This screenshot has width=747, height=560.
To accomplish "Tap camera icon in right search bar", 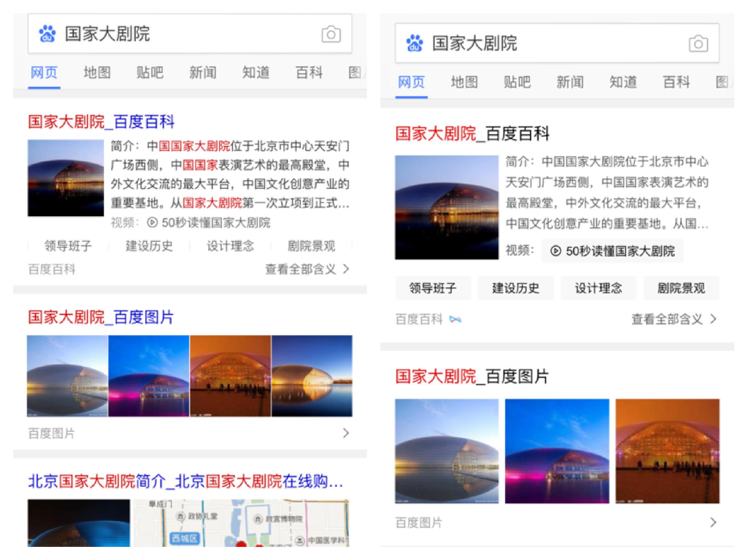I will coord(698,44).
